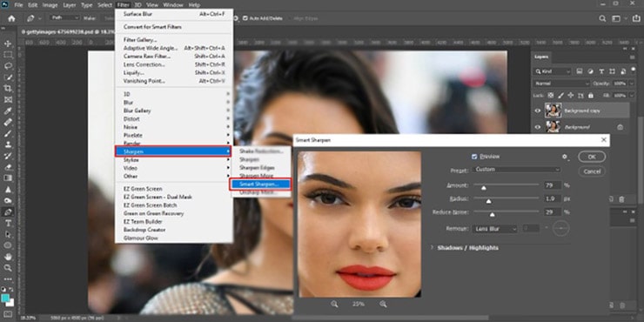The height and width of the screenshot is (322, 644).
Task: Open the Opacity dropdown arrow
Action: click(632, 84)
